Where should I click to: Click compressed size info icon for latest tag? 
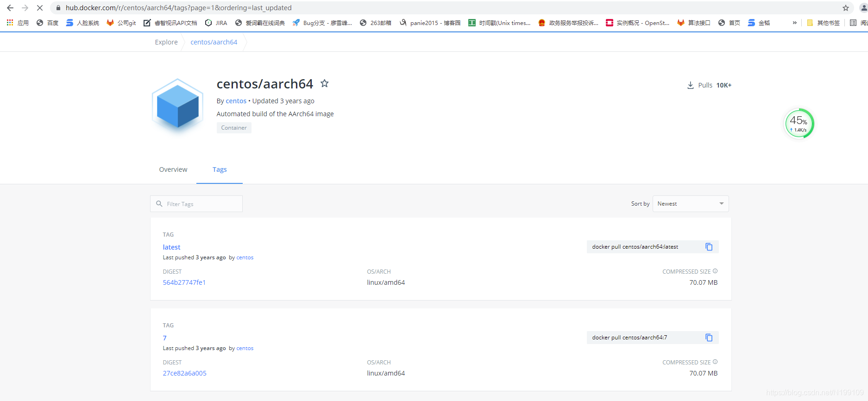point(715,271)
